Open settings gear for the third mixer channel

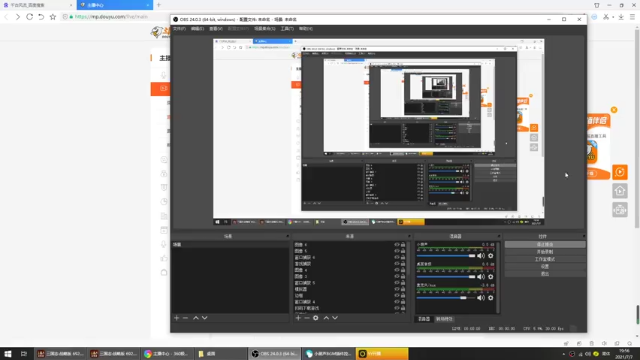pyautogui.click(x=491, y=298)
